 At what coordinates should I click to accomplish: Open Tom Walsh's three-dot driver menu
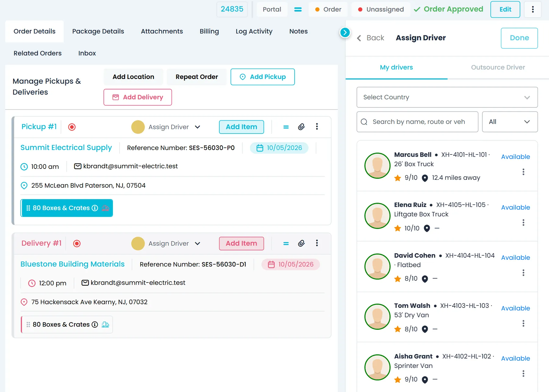tap(523, 323)
